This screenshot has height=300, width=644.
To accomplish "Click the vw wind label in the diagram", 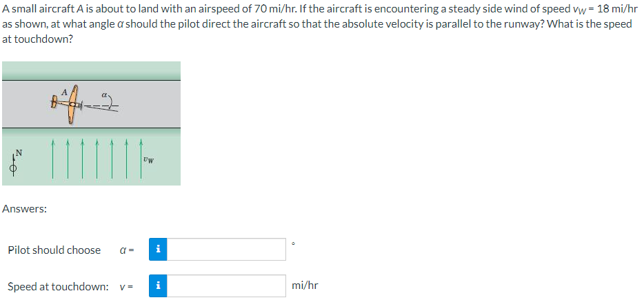I will (x=149, y=159).
